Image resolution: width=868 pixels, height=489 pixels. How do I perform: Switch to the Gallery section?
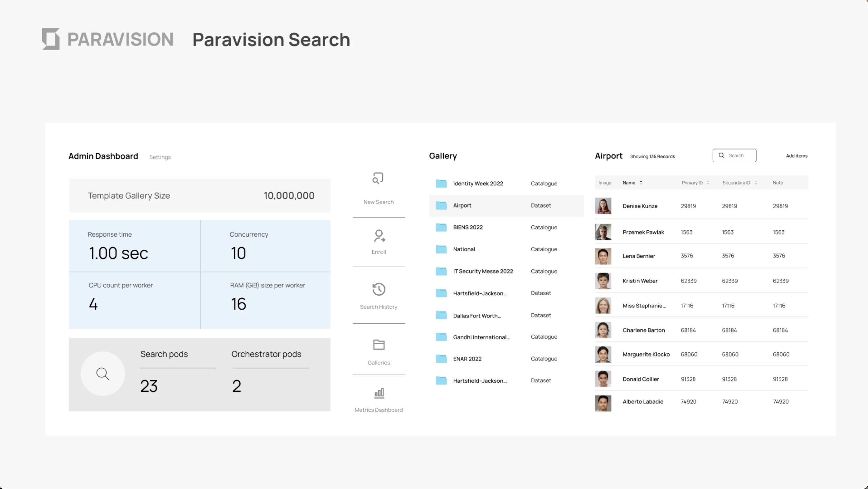point(443,156)
